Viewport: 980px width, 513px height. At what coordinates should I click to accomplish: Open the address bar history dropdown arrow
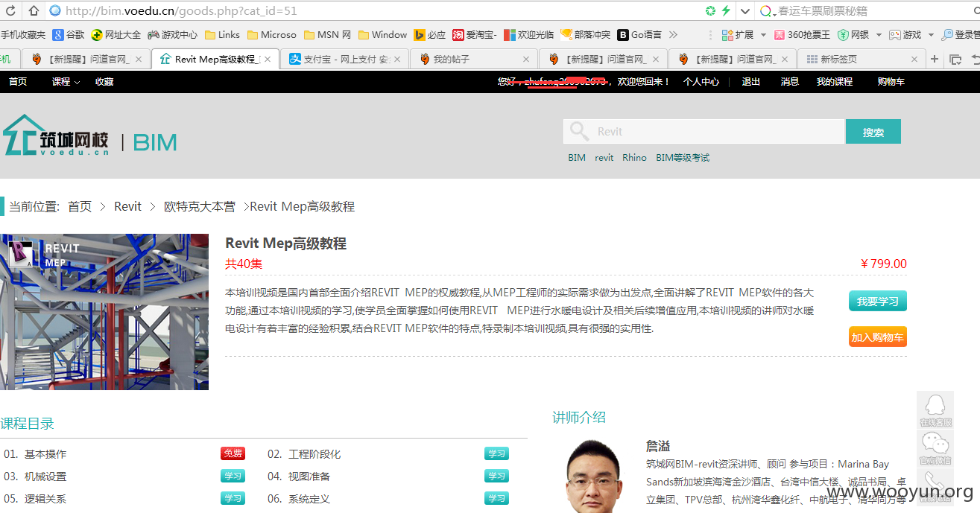745,11
